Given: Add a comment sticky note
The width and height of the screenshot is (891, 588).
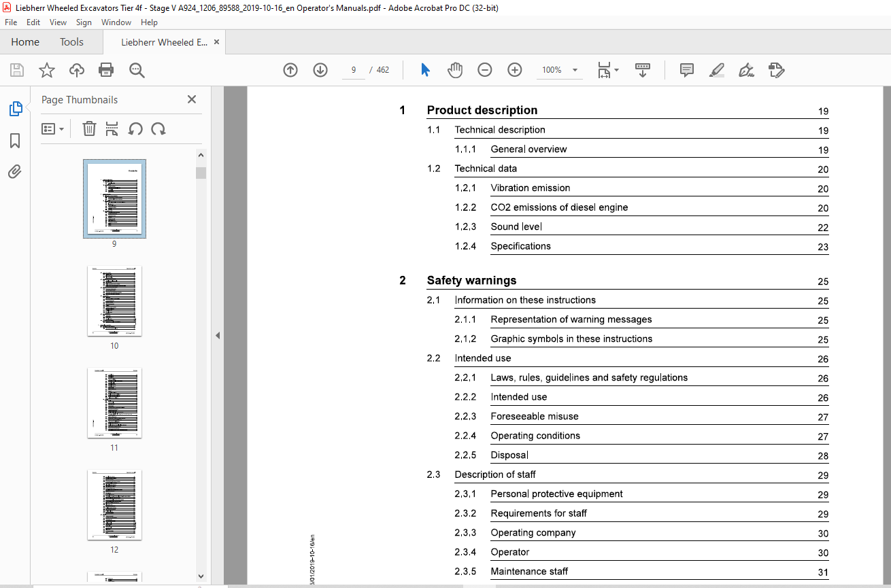Looking at the screenshot, I should tap(687, 70).
